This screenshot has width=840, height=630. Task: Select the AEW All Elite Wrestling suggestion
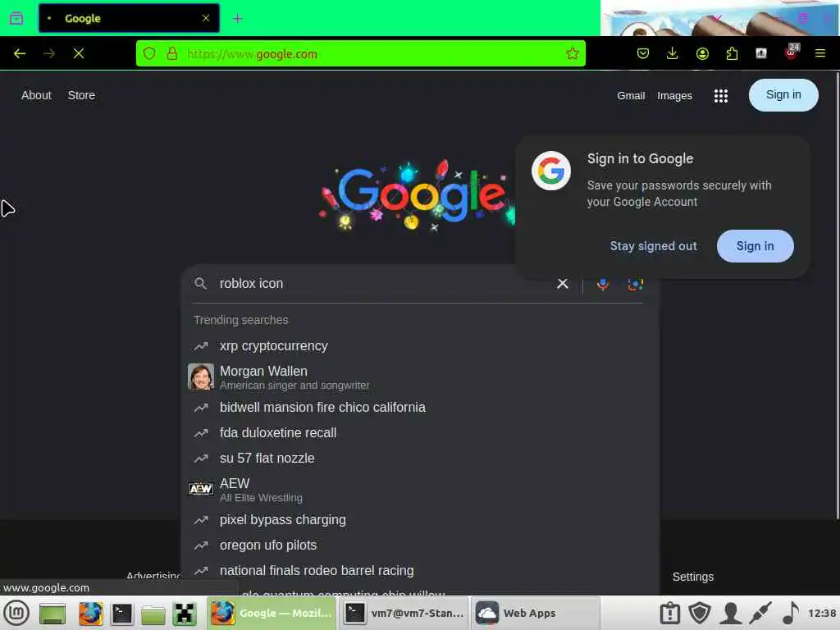(x=419, y=489)
